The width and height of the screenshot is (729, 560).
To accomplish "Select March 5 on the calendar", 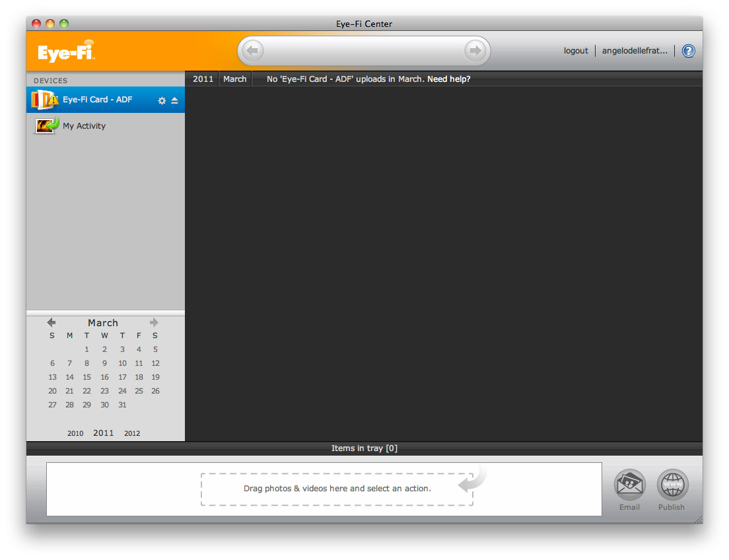I will click(155, 349).
